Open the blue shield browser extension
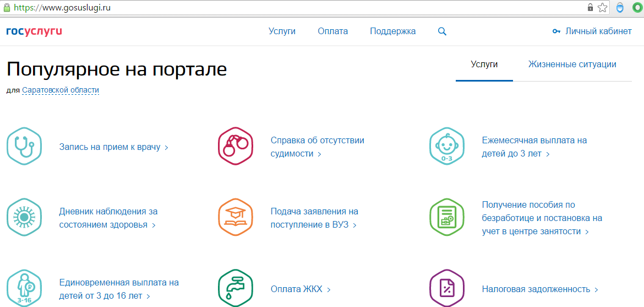 click(620, 8)
